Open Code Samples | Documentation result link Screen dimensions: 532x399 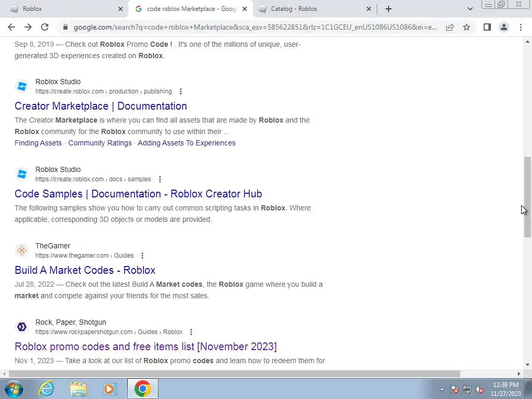click(138, 194)
